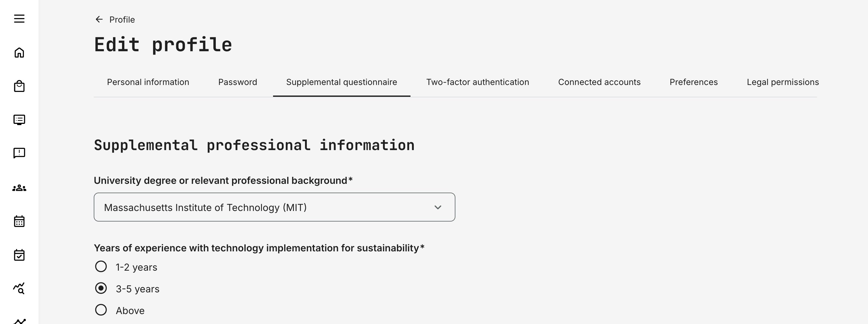The width and height of the screenshot is (868, 324).
Task: Switch to the Two-factor authentication tab
Action: click(x=477, y=82)
